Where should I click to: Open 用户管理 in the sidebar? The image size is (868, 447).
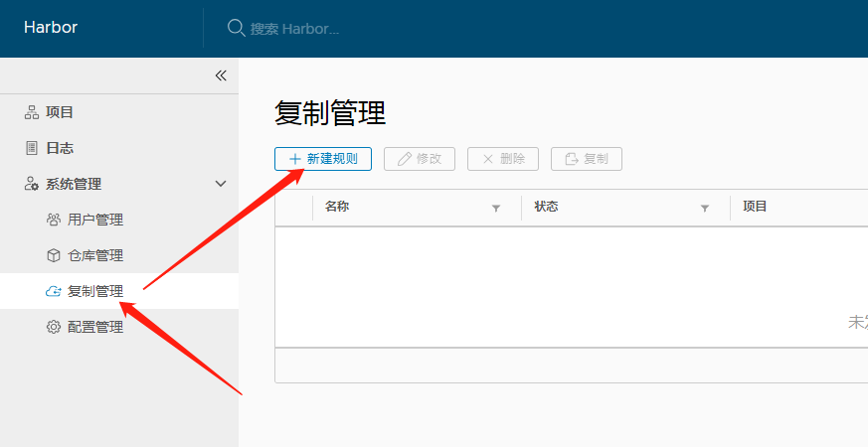(x=95, y=220)
